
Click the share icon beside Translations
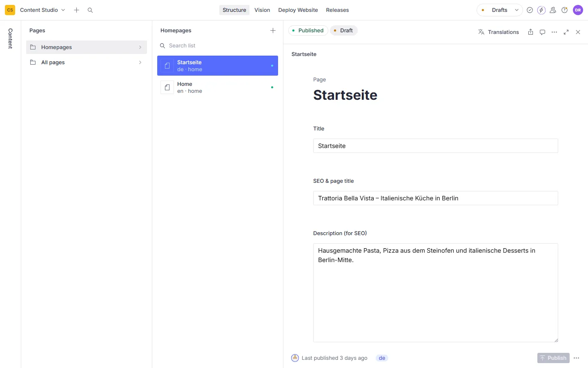(x=530, y=32)
